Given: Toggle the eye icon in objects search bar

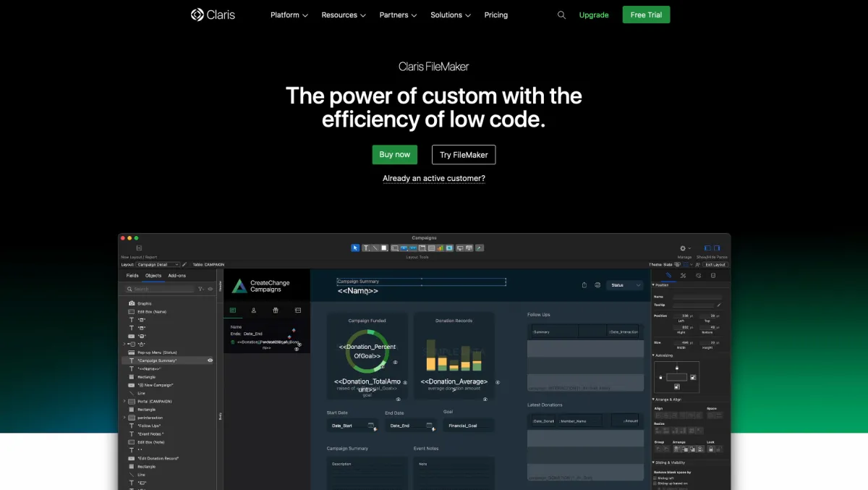Looking at the screenshot, I should [210, 289].
